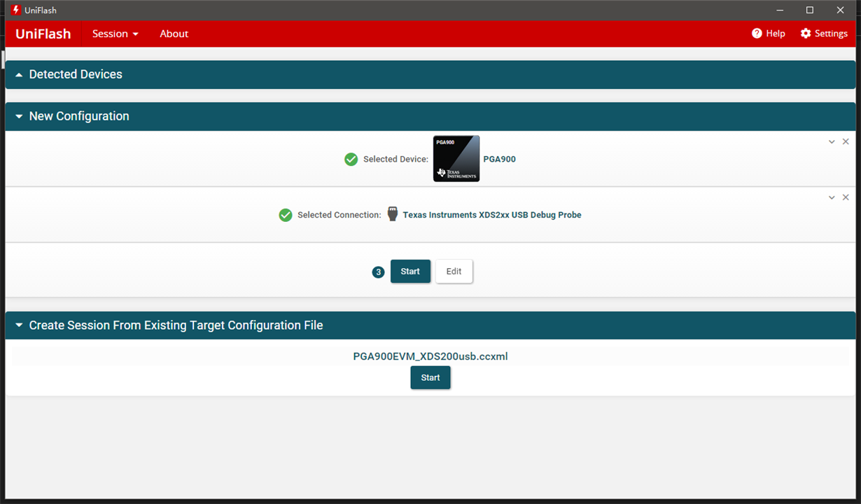861x504 pixels.
Task: Click the UniFlash lightning app icon in title bar
Action: click(16, 10)
